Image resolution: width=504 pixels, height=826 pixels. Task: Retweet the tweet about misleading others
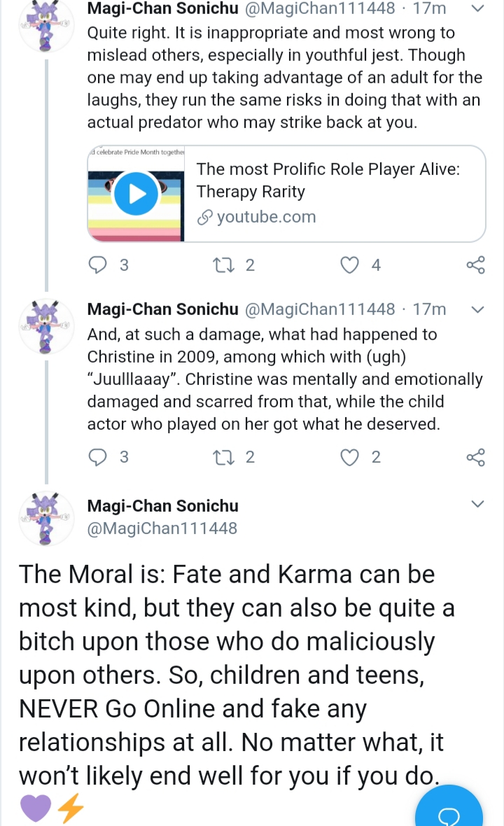(223, 265)
